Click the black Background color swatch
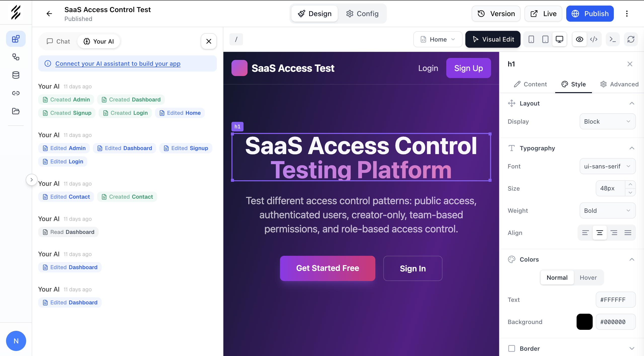This screenshot has height=356, width=644. point(584,322)
